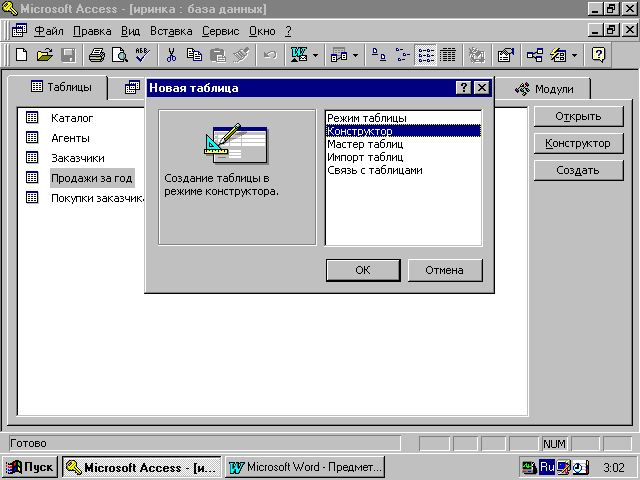Click the Properties toolbar icon
This screenshot has height=480, width=640.
pyautogui.click(x=505, y=55)
